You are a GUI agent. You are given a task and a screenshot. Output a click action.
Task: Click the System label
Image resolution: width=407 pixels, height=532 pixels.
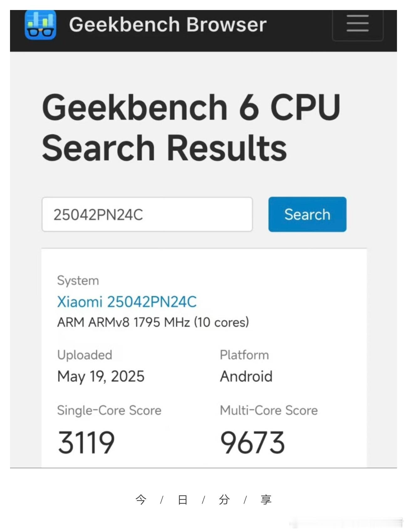pos(78,280)
